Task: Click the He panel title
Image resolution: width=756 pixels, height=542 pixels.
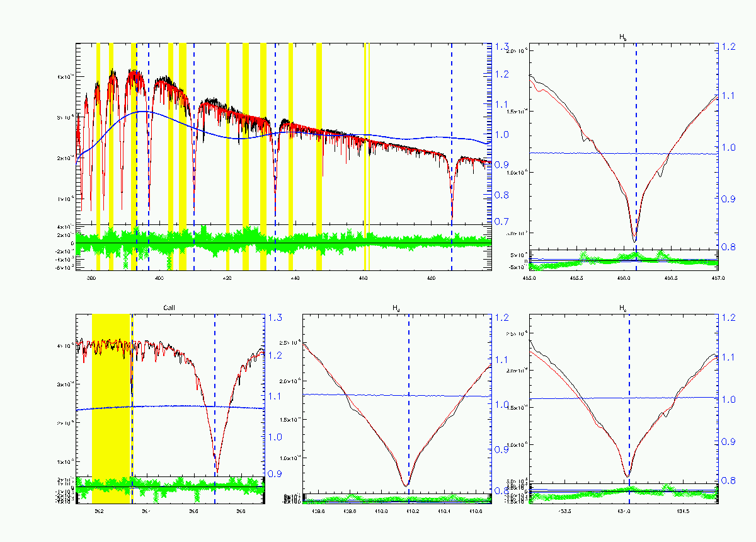Action: click(622, 309)
